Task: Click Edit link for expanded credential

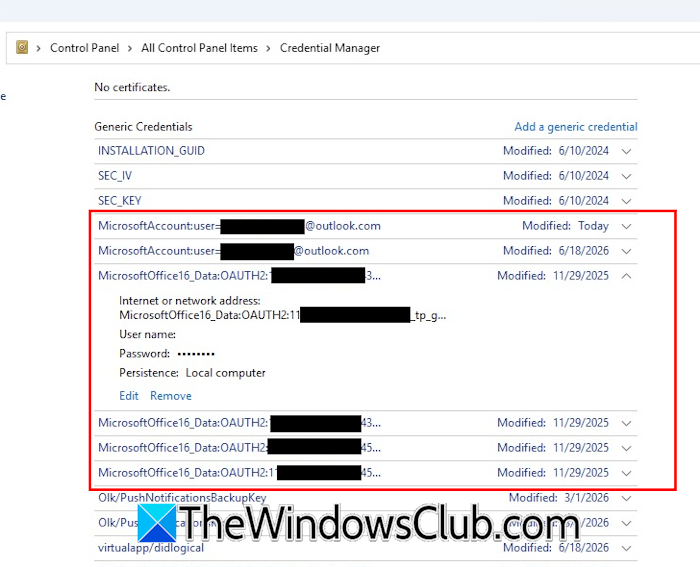Action: tap(129, 396)
